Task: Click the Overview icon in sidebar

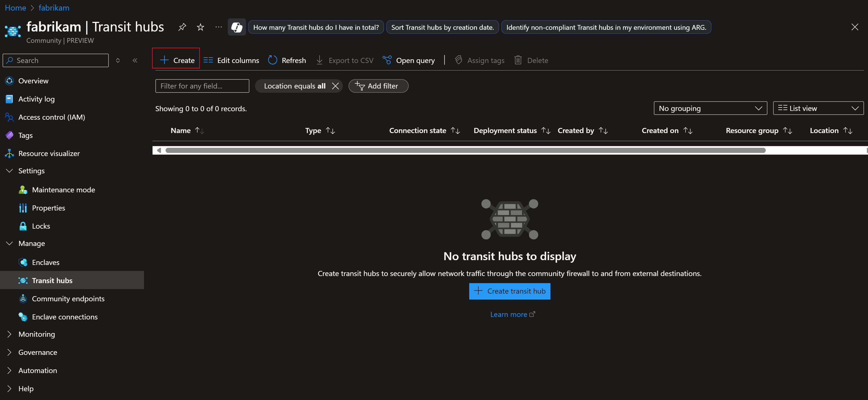Action: [9, 81]
